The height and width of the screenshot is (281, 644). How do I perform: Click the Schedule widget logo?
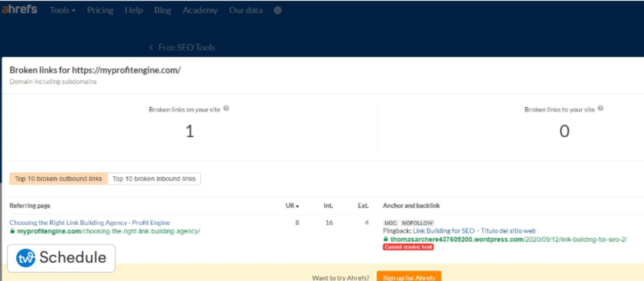tap(26, 258)
